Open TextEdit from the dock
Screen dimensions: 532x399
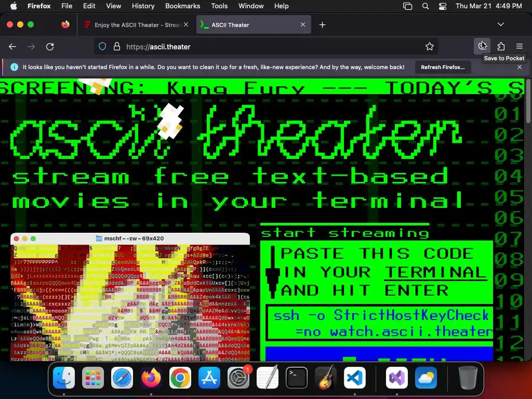pos(268,378)
